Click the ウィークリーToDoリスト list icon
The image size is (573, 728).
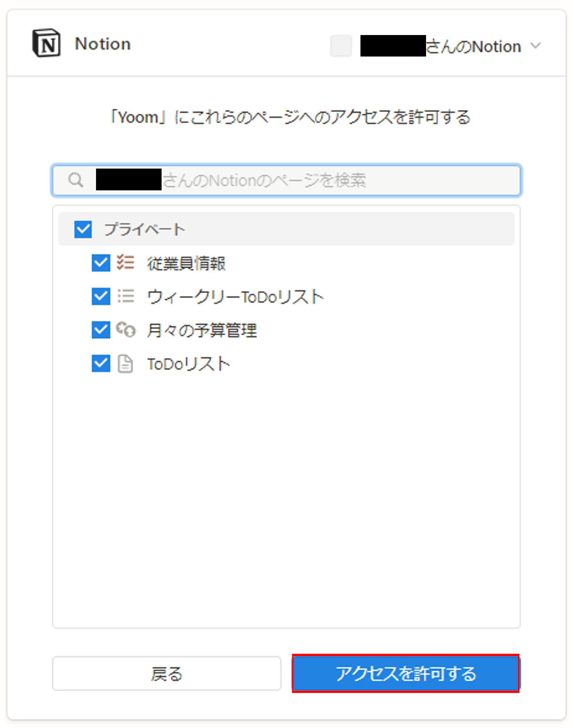pyautogui.click(x=126, y=296)
